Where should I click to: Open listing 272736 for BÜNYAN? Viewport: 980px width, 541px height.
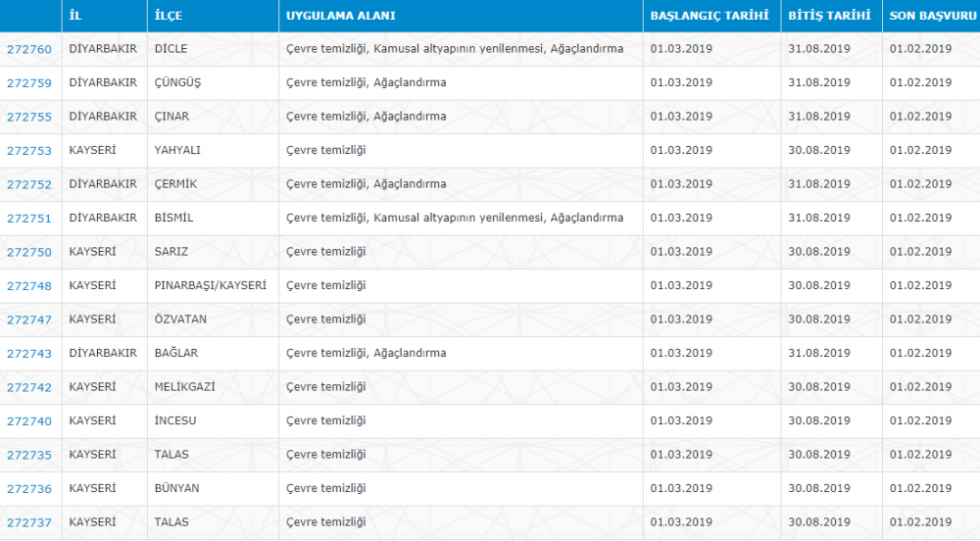click(x=29, y=488)
